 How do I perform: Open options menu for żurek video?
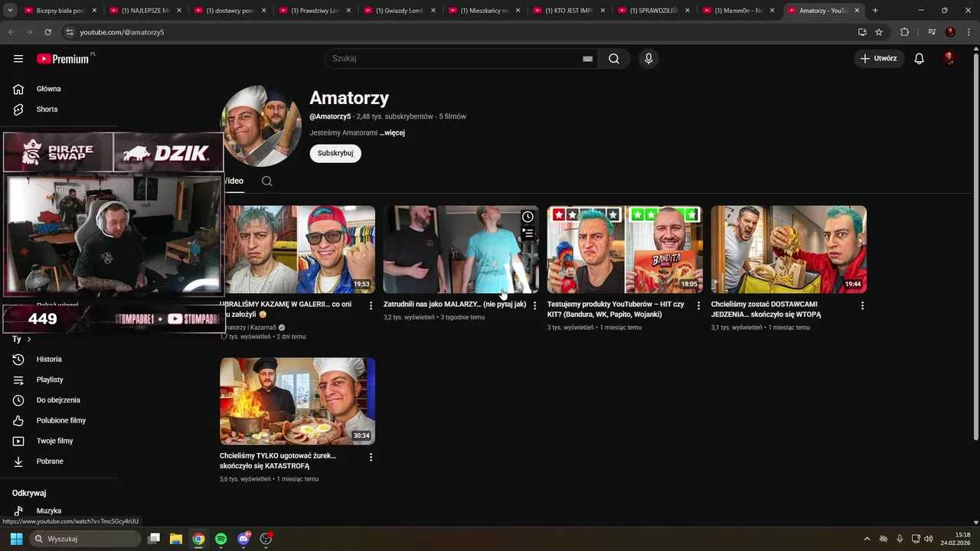coord(371,457)
